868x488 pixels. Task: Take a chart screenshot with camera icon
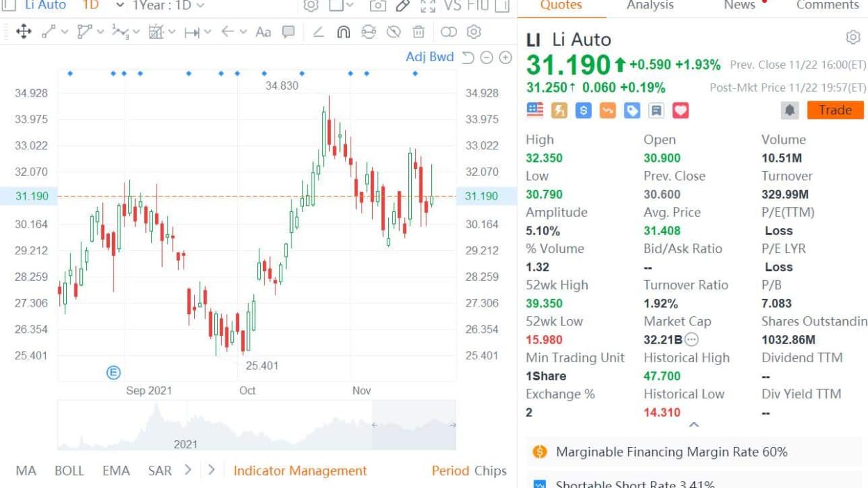tap(378, 6)
